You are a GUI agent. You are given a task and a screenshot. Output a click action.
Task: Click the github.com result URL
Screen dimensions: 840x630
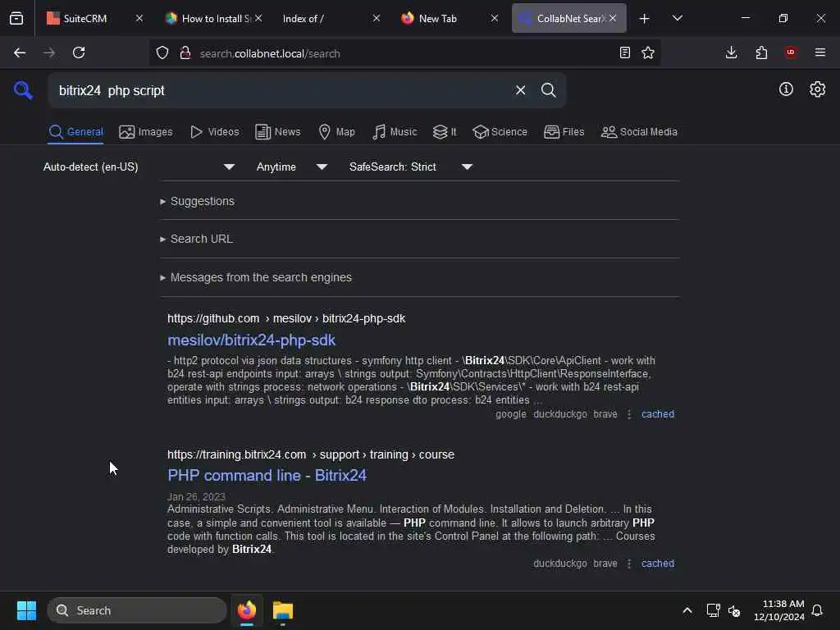pos(286,318)
